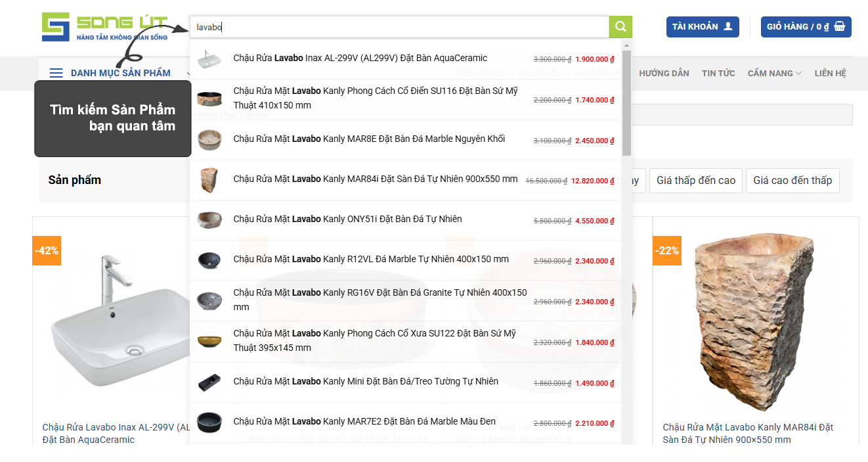This screenshot has width=868, height=462.
Task: Sort by Giá thấp đến cao
Action: pyautogui.click(x=696, y=180)
